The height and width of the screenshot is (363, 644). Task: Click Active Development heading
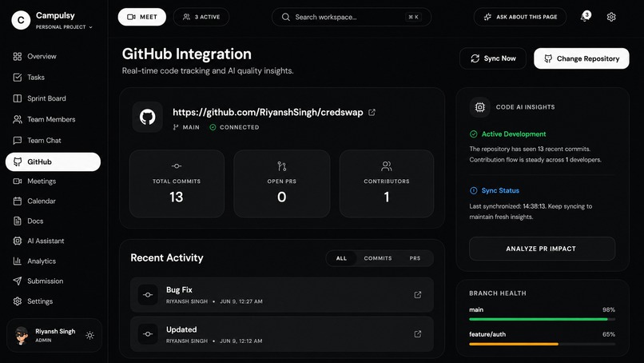(514, 134)
